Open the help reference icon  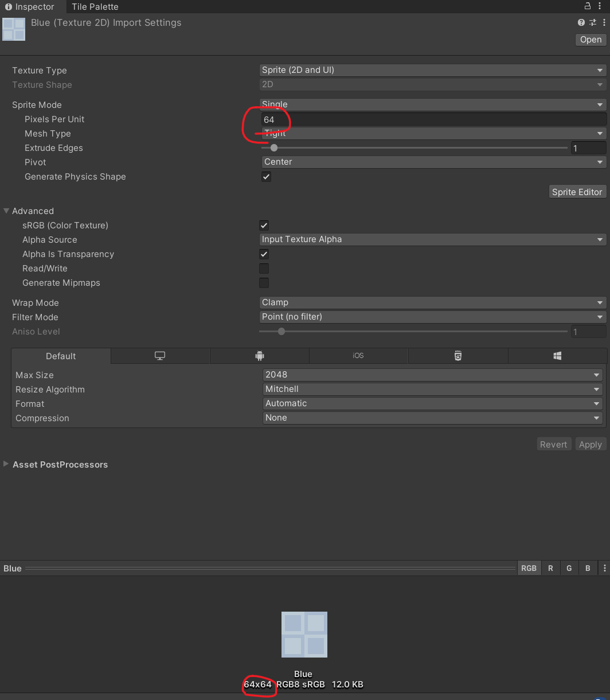pos(581,22)
